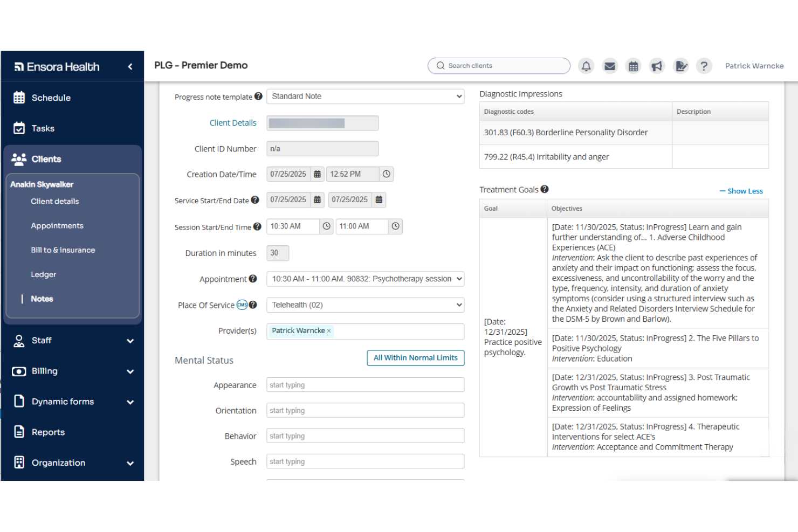Select Irritability and anger diagnosis row
Screen dimensions: 798x532
click(624, 157)
